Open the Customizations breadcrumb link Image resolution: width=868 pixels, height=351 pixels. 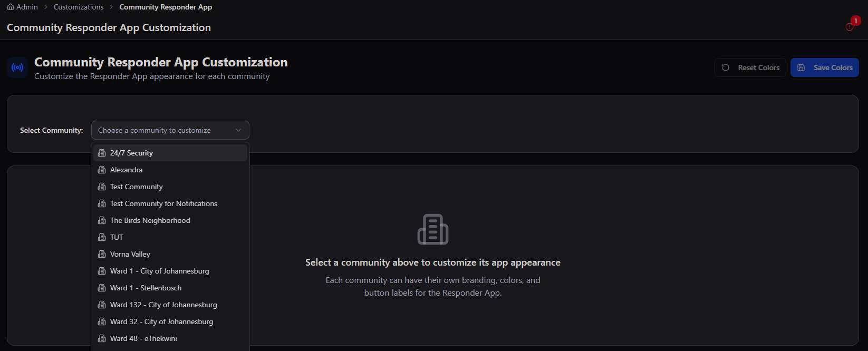[79, 7]
